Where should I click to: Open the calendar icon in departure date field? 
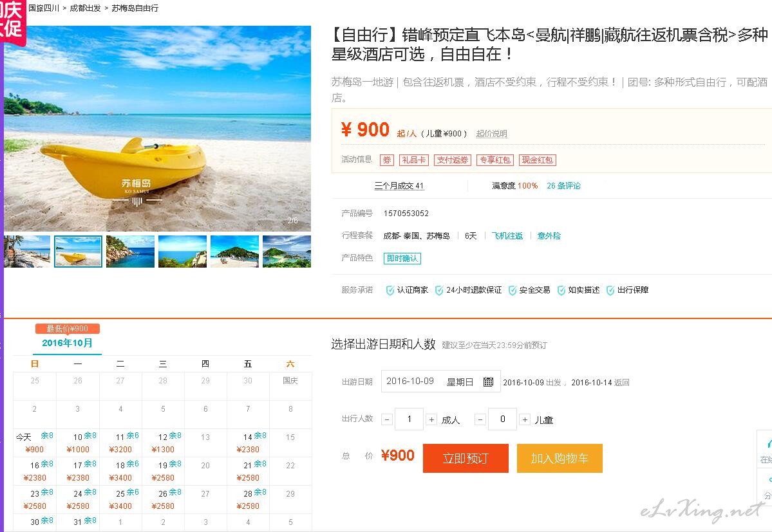point(488,381)
